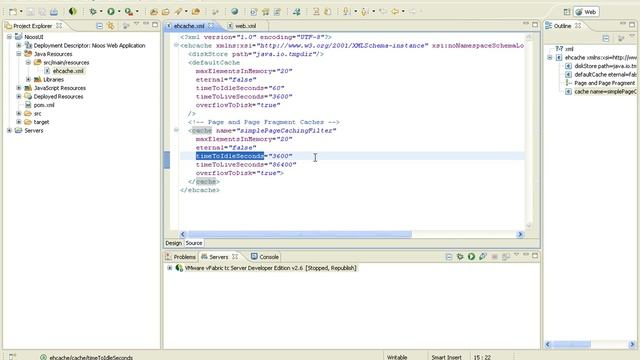Select the Source editor tab

click(194, 243)
